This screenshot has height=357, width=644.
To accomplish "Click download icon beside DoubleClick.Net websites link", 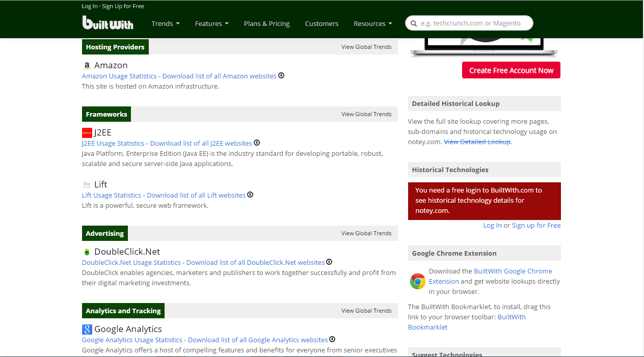I will tap(329, 262).
